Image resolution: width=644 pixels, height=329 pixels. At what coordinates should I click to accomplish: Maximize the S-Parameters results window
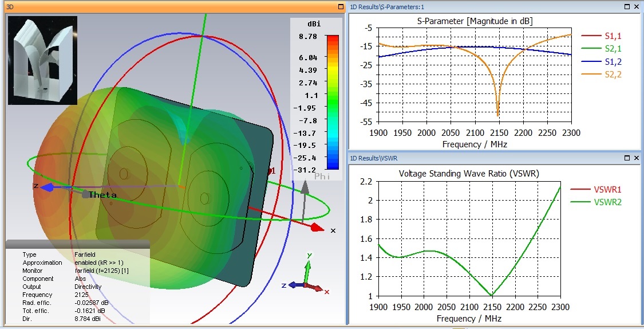pos(627,6)
